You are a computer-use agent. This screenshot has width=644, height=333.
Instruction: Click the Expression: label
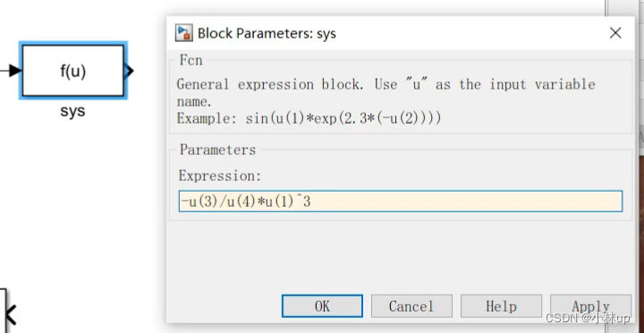220,176
